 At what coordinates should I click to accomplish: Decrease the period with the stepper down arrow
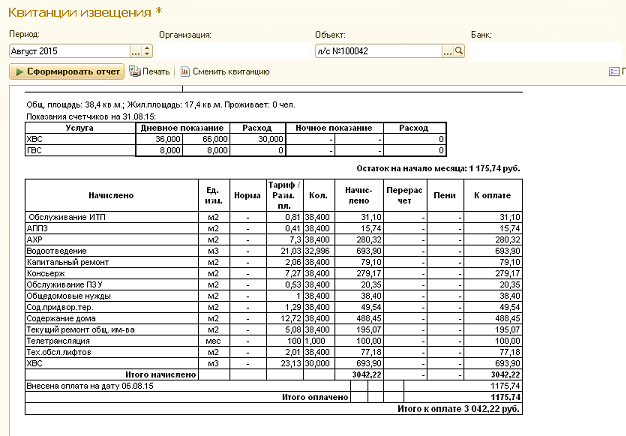point(147,53)
